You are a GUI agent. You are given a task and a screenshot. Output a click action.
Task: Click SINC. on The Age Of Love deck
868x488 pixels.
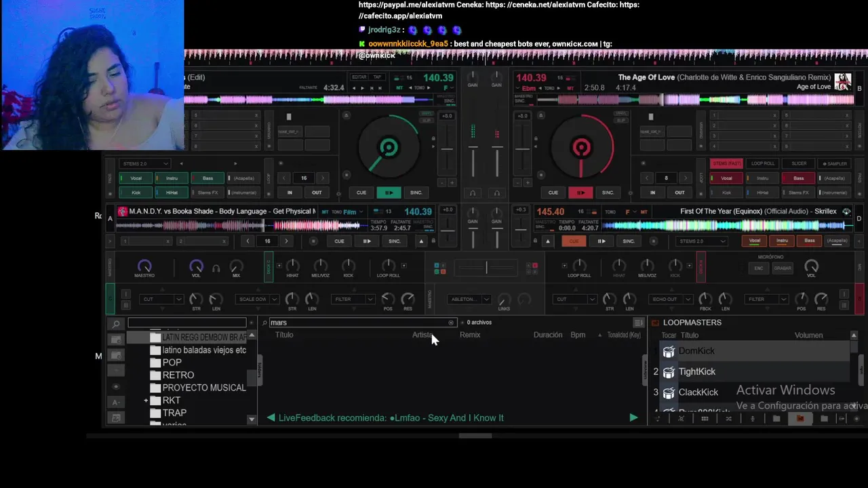coord(608,192)
